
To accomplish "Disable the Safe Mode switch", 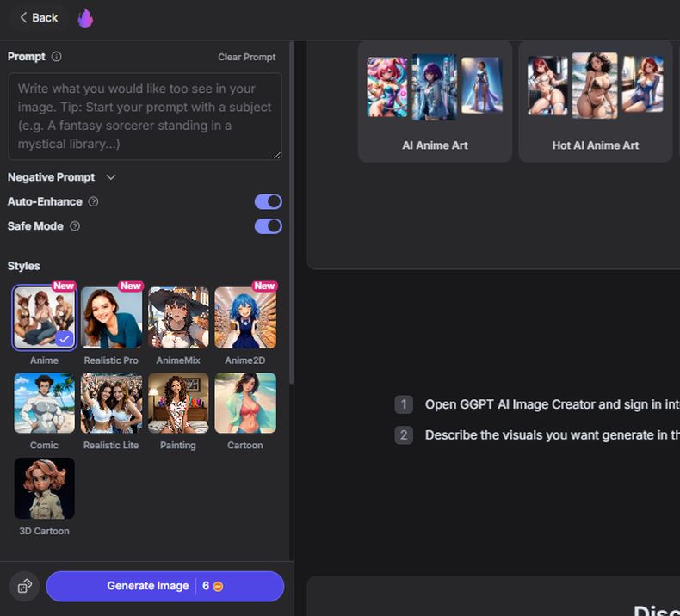I will (x=268, y=226).
